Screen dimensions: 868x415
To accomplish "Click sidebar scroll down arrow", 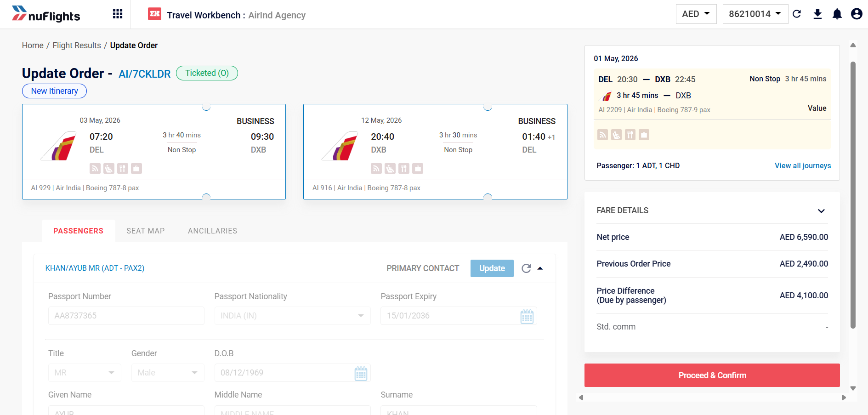I will [x=853, y=388].
